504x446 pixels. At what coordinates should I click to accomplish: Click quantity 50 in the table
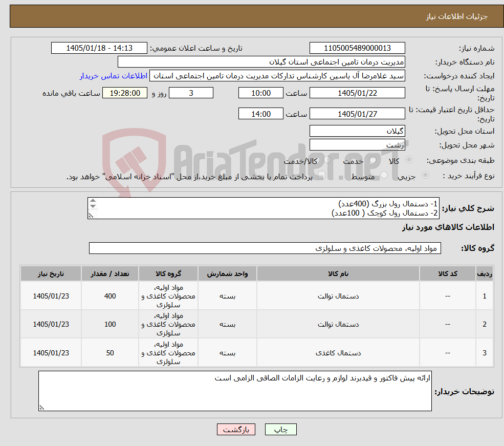click(110, 353)
